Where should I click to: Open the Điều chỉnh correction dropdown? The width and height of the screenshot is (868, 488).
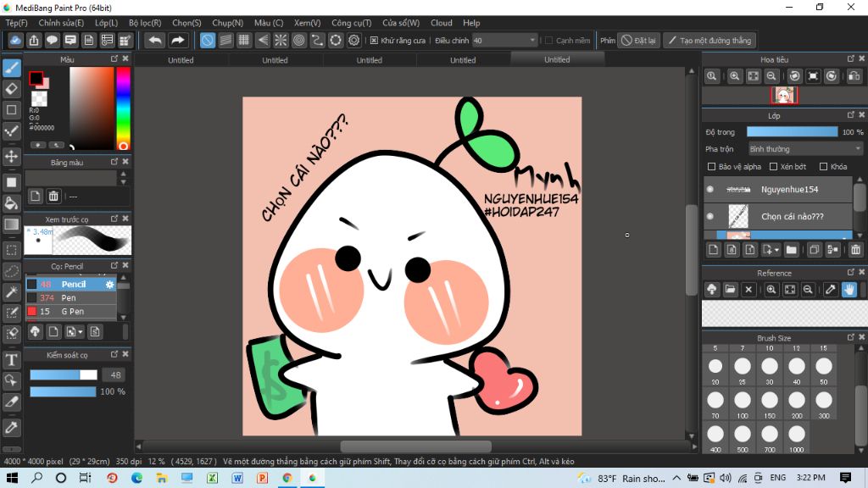pos(504,41)
